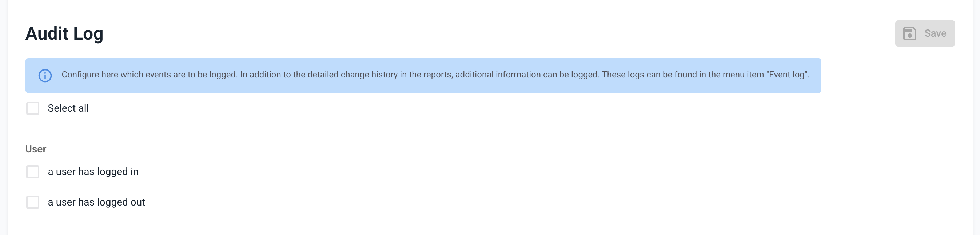
Task: Click the 'a user has logged in' label
Action: [x=93, y=171]
